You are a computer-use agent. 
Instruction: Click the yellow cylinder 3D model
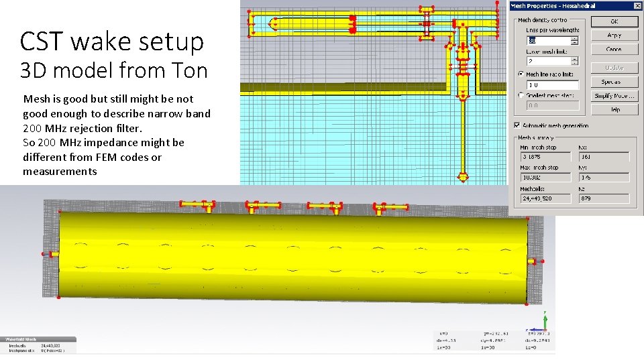[x=293, y=257]
